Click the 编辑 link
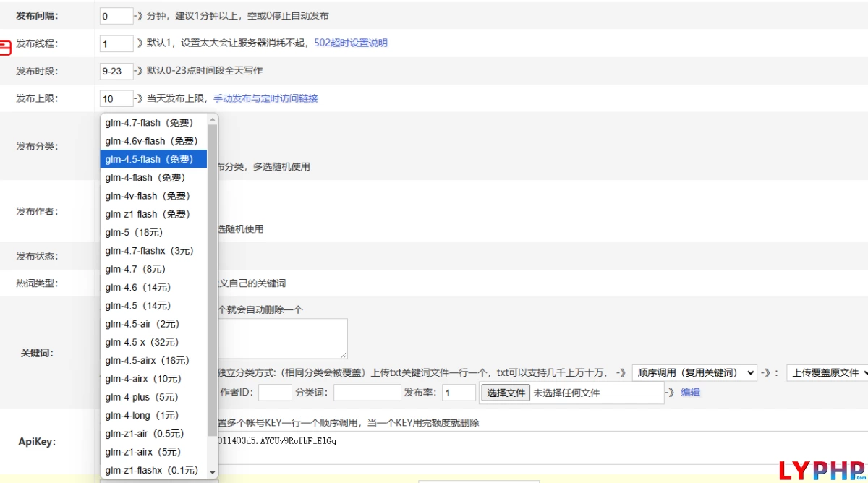Image resolution: width=868 pixels, height=483 pixels. [x=690, y=393]
